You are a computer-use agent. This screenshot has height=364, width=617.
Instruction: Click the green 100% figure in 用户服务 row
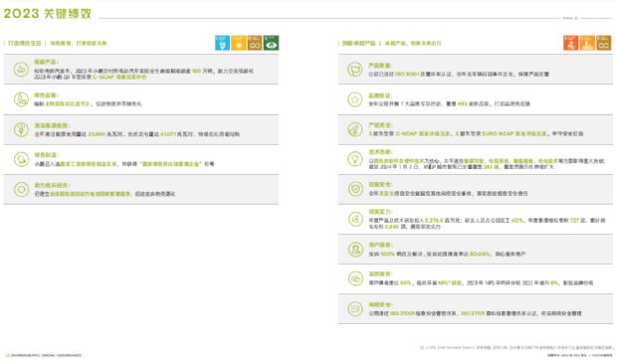coord(387,254)
